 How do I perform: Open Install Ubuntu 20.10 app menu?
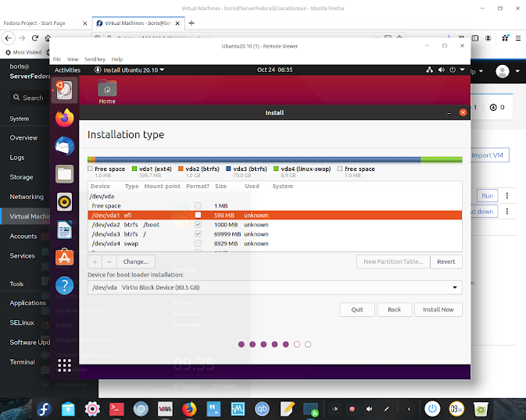point(130,69)
